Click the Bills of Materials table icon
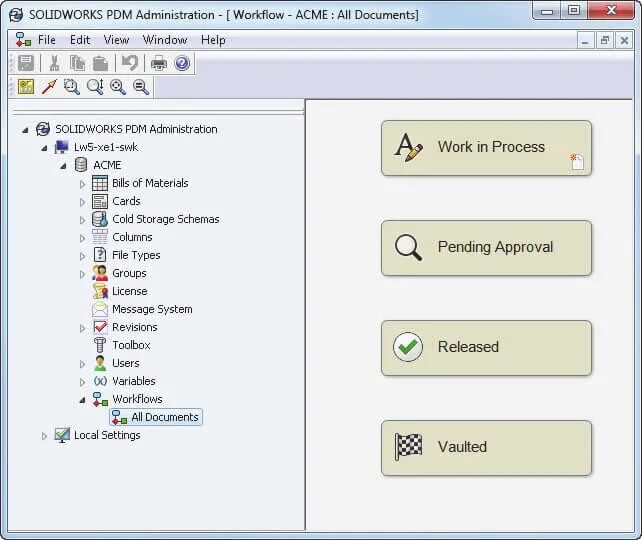Screen dimensions: 642x540 [100, 183]
